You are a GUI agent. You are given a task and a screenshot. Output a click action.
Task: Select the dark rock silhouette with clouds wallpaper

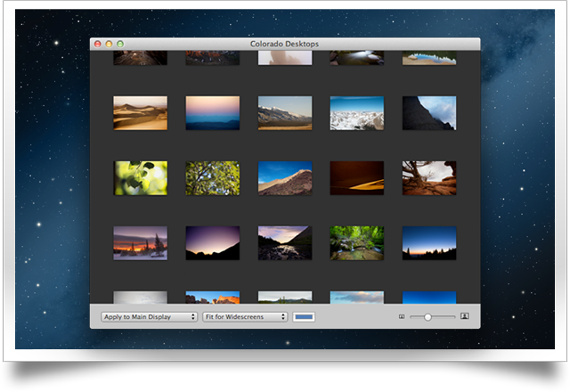[429, 113]
